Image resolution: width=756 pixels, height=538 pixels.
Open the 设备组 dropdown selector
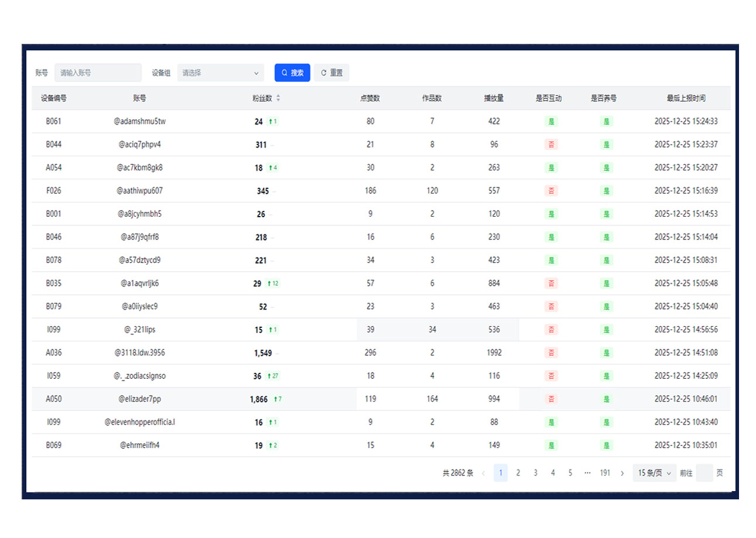tap(220, 73)
